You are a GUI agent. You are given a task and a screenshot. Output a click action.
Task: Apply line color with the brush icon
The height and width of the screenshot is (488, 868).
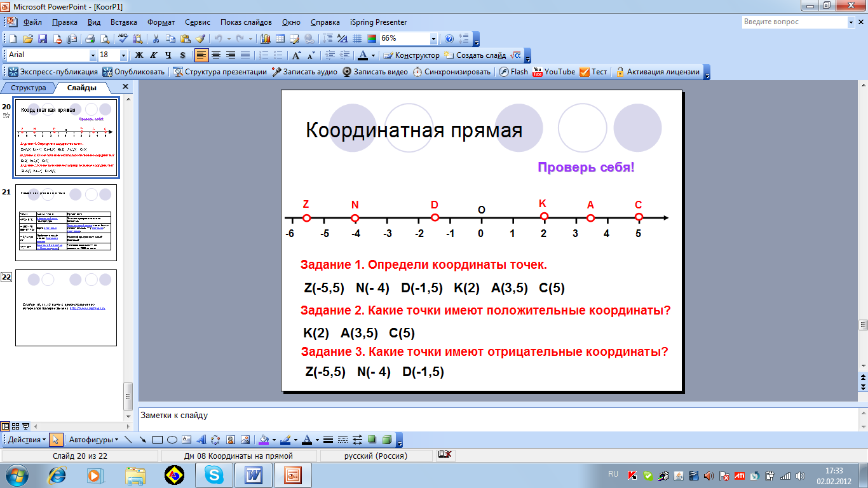285,440
